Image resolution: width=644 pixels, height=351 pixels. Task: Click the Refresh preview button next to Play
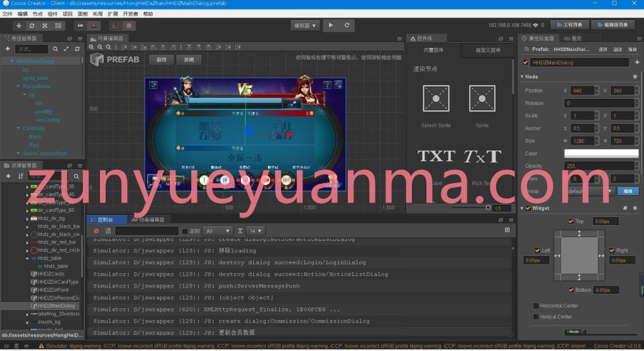pos(347,26)
